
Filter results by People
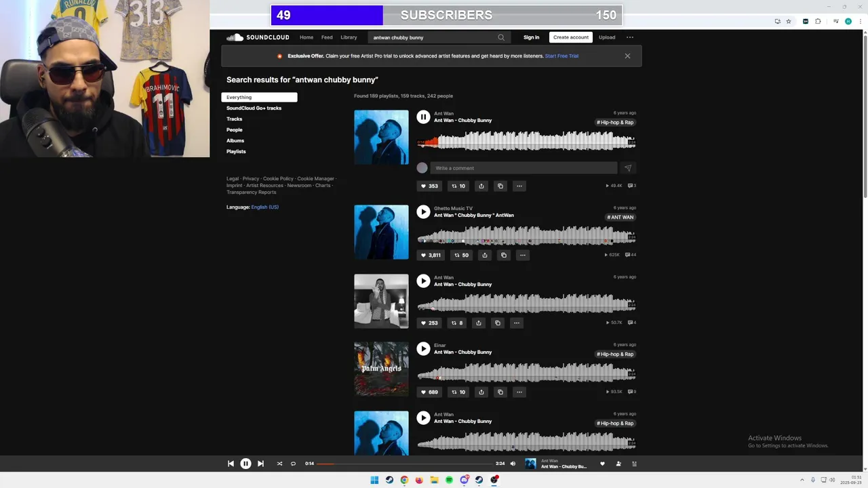click(x=234, y=129)
